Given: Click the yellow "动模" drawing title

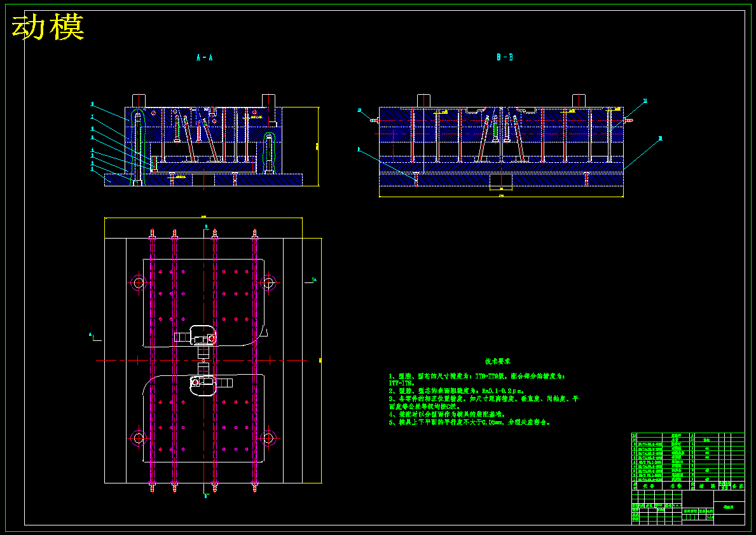Looking at the screenshot, I should click(x=48, y=27).
